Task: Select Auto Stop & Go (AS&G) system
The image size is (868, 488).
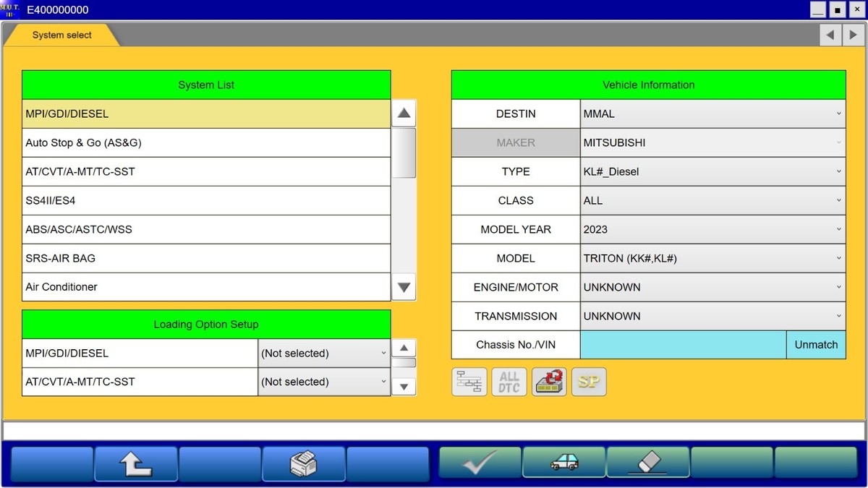Action: [206, 142]
